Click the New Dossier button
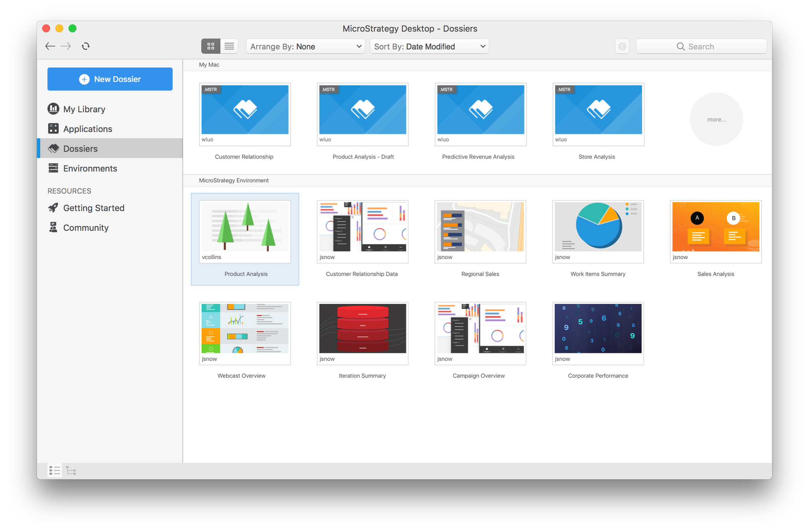Screen dimensions: 809x532 pyautogui.click(x=110, y=79)
